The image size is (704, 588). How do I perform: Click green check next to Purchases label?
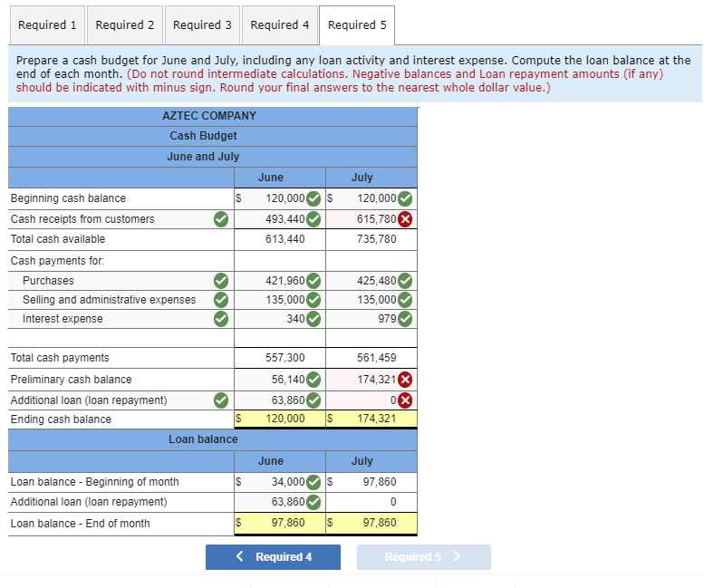coord(220,281)
